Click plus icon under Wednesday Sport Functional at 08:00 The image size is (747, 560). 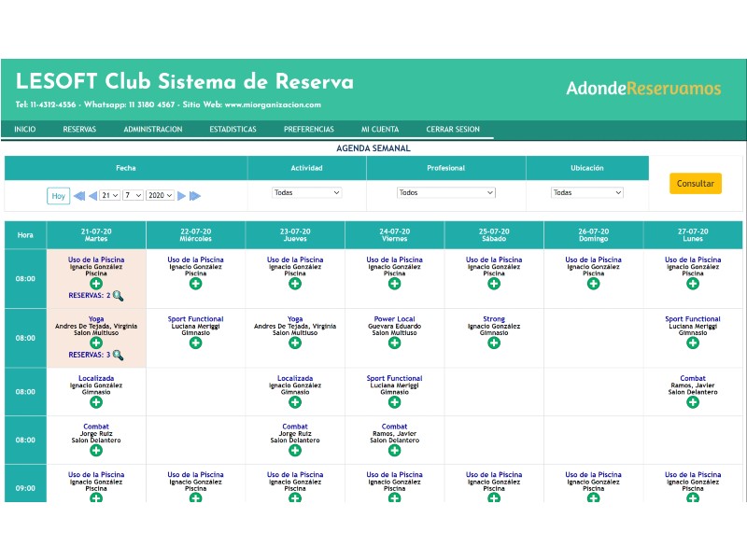pyautogui.click(x=195, y=343)
